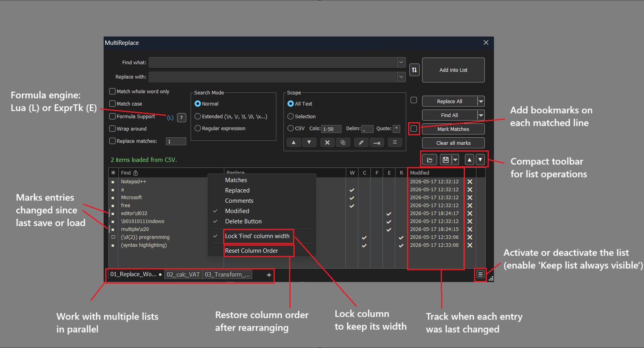
Task: Click the select-all icon in list header
Action: [113, 173]
